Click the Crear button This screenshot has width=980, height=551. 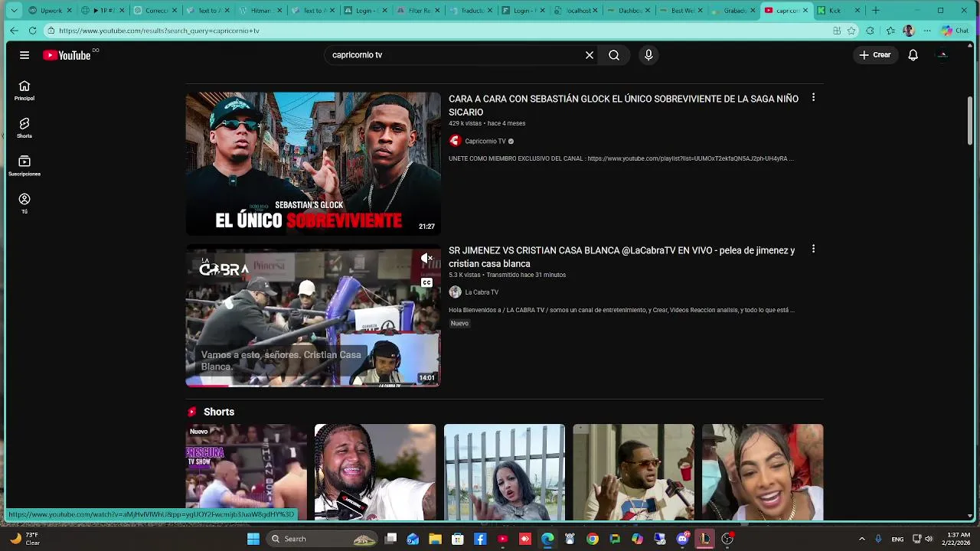click(875, 55)
